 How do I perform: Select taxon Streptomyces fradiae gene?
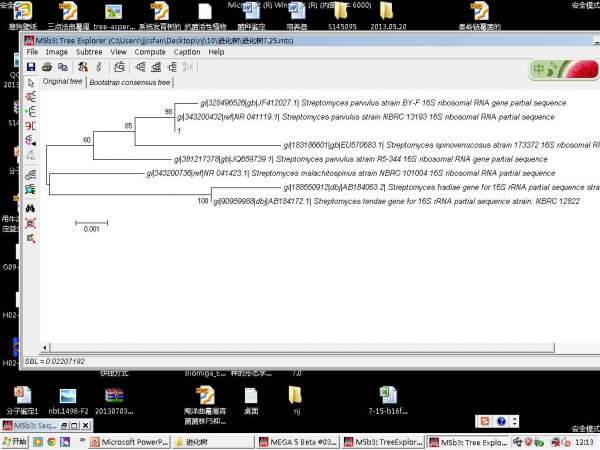click(x=441, y=187)
